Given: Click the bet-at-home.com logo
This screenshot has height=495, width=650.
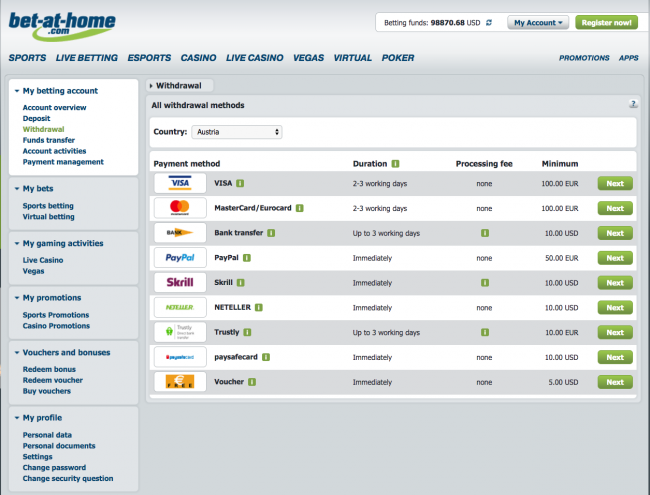Looking at the screenshot, I should click(61, 25).
